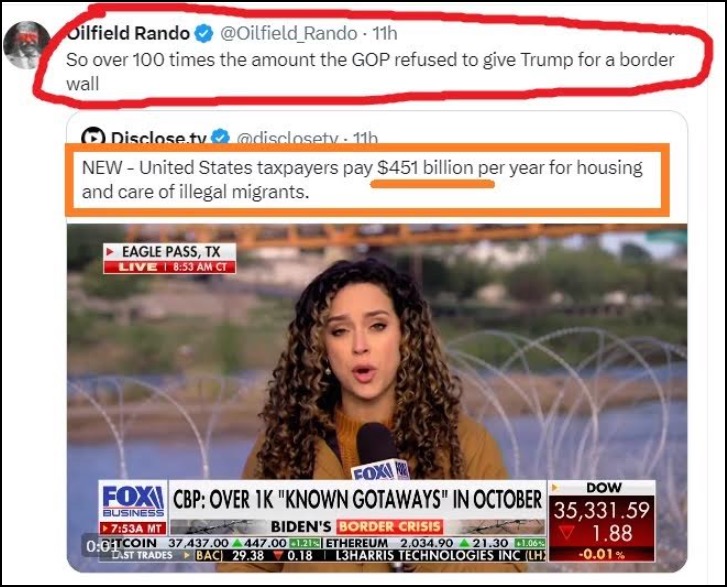Open the Oilfield Rando display name
The image size is (727, 587).
(128, 33)
